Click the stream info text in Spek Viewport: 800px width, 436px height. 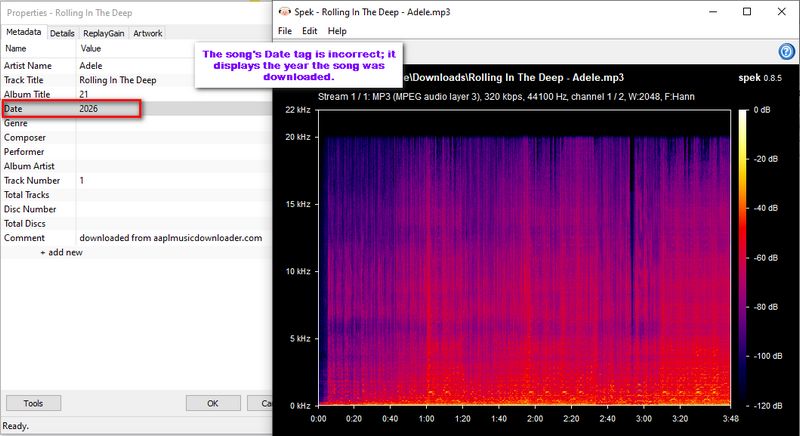click(x=506, y=96)
